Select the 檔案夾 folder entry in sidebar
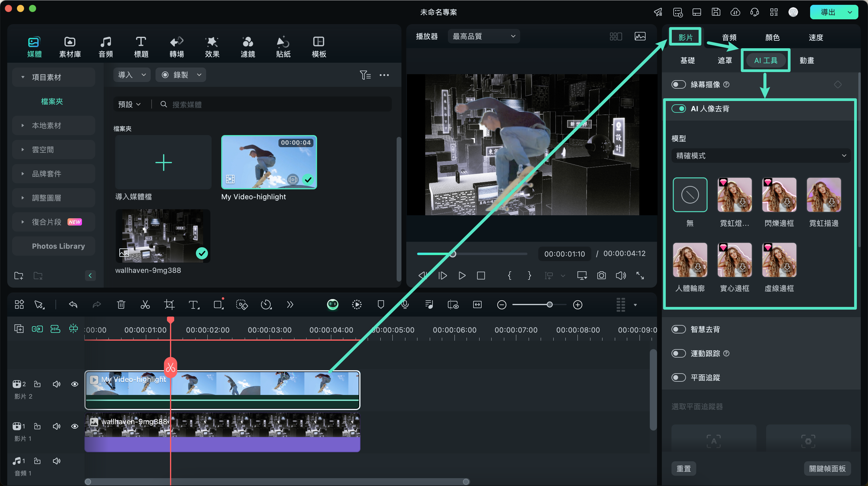This screenshot has height=486, width=868. click(52, 101)
